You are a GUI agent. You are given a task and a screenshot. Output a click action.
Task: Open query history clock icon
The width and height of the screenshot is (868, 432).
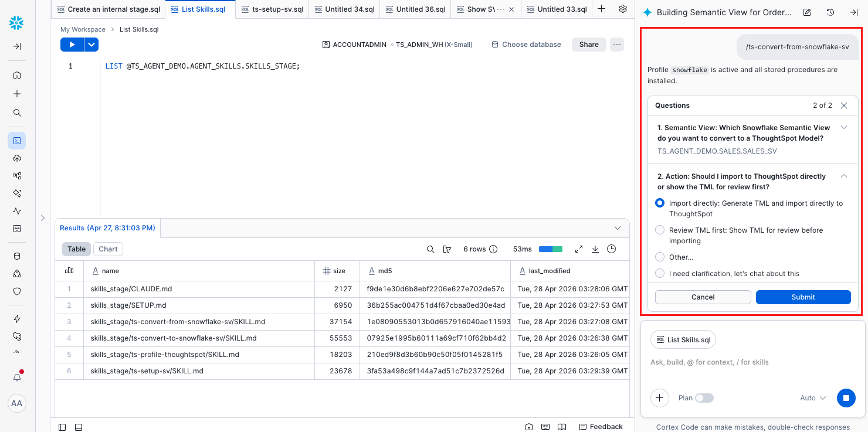pyautogui.click(x=612, y=249)
